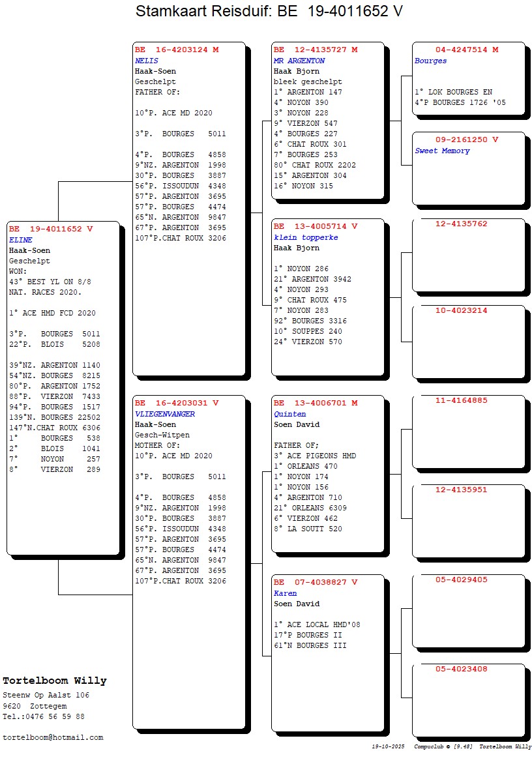Click ring number BE 16-4203031 V
The image size is (532, 764).
[177, 403]
